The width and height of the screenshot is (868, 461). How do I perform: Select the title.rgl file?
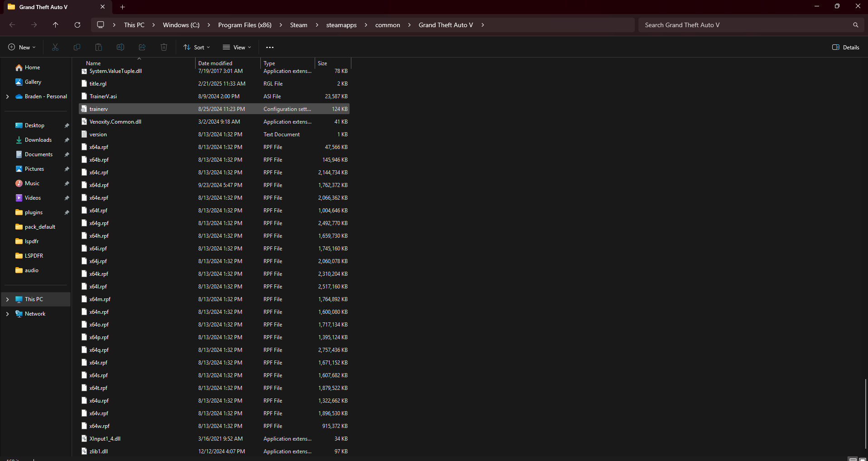click(x=214, y=84)
